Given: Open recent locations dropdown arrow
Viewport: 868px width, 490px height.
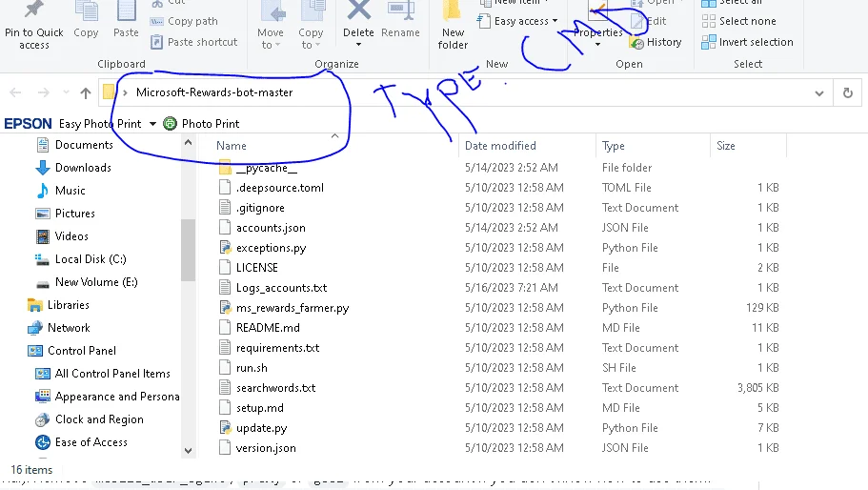Looking at the screenshot, I should coord(66,92).
